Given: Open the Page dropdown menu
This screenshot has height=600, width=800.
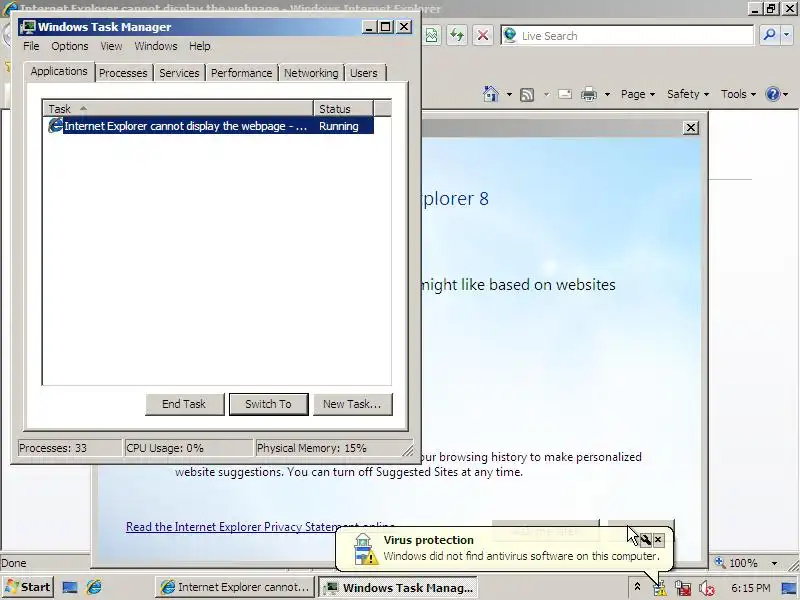Looking at the screenshot, I should pyautogui.click(x=638, y=94).
